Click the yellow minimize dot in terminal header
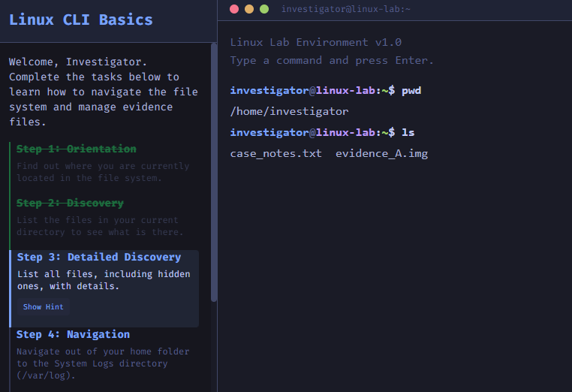 249,9
